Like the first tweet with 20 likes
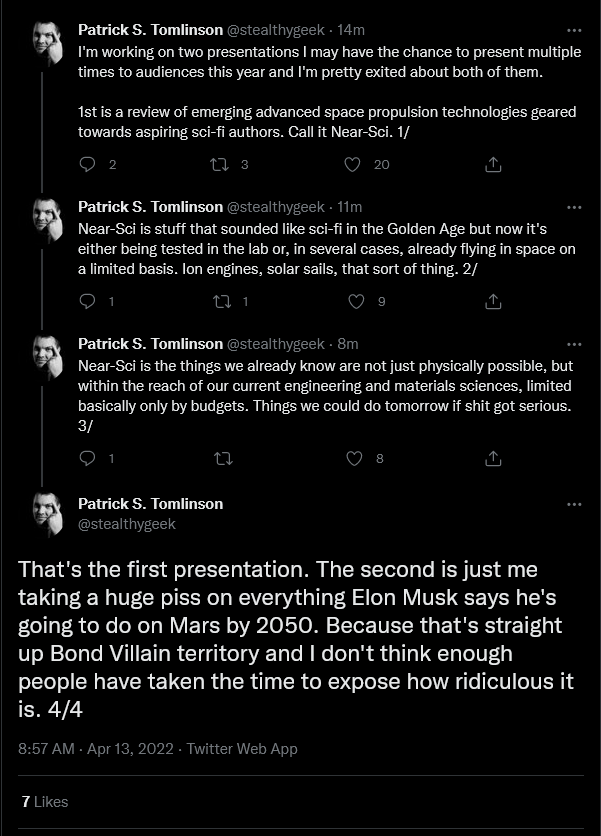The image size is (601, 836). click(x=352, y=164)
